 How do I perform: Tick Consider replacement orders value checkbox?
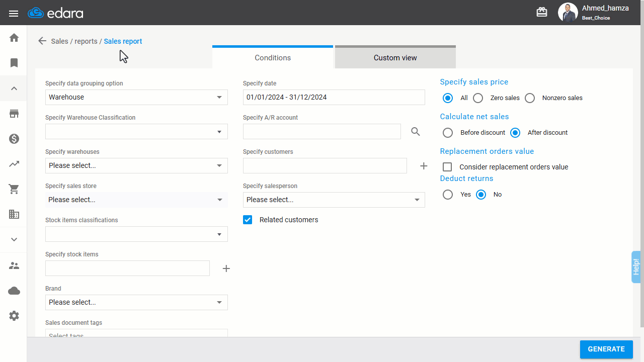[447, 167]
